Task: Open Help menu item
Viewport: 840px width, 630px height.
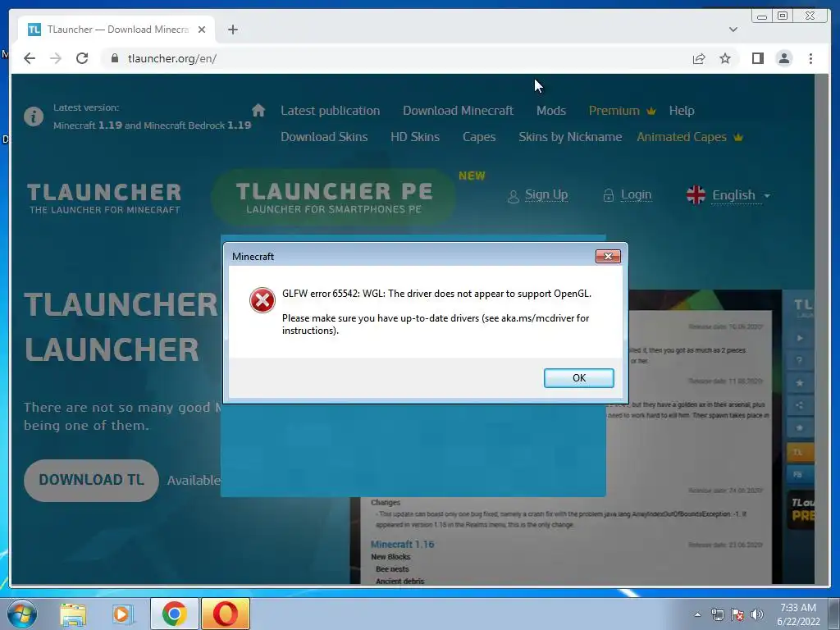Action: click(682, 111)
